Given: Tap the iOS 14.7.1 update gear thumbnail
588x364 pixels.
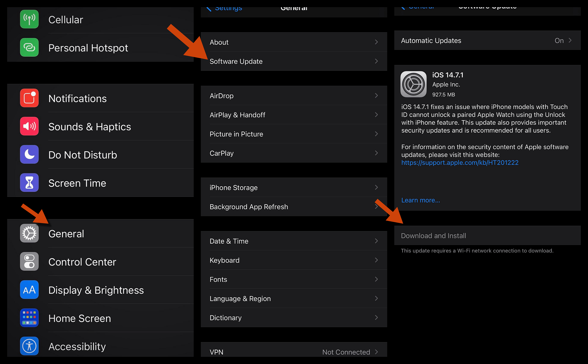Looking at the screenshot, I should click(x=413, y=84).
